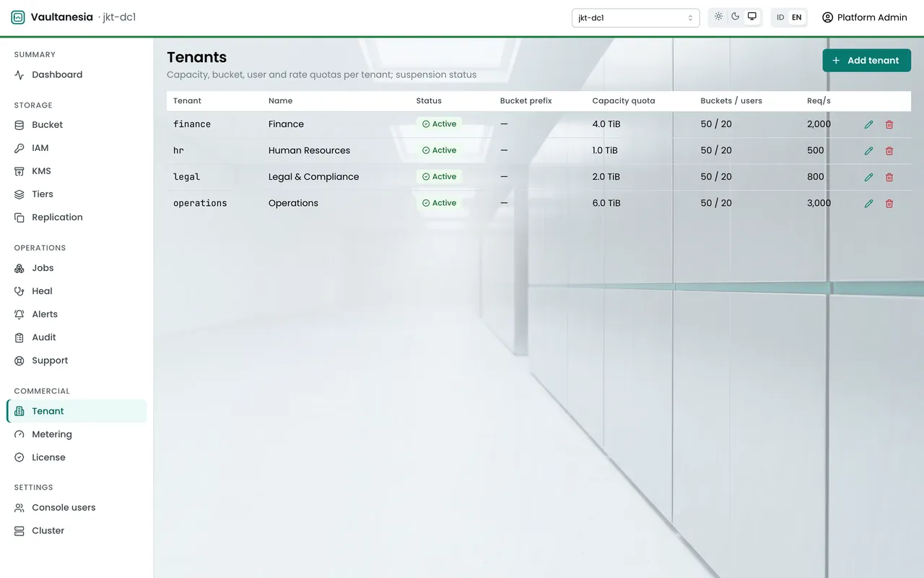This screenshot has width=924, height=578.
Task: Click the '6.0 TiB' capacity quota
Action: (x=606, y=203)
